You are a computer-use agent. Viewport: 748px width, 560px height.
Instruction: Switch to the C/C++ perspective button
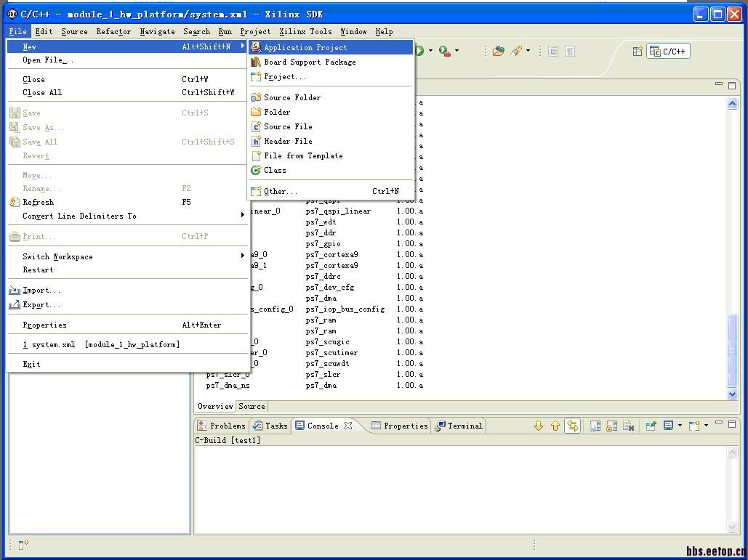coord(669,51)
